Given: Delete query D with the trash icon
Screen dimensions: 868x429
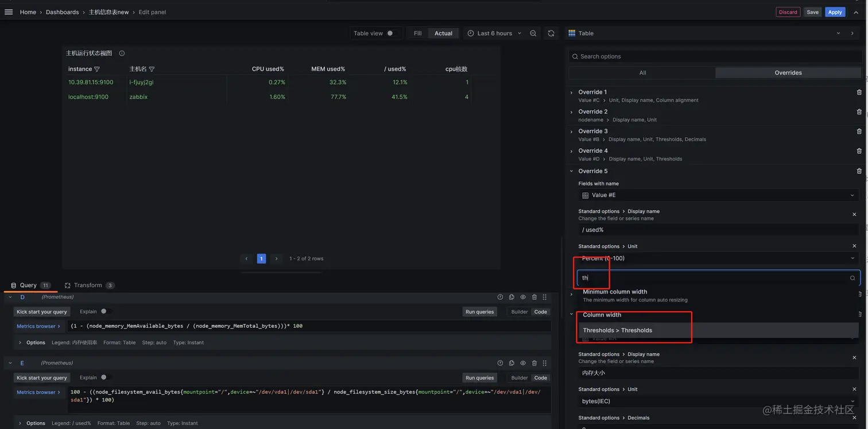Looking at the screenshot, I should point(534,297).
